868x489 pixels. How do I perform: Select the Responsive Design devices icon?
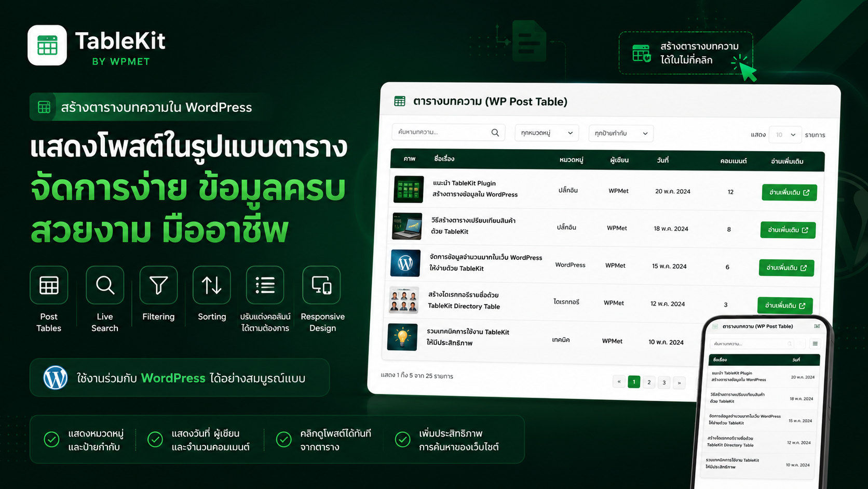(x=321, y=285)
